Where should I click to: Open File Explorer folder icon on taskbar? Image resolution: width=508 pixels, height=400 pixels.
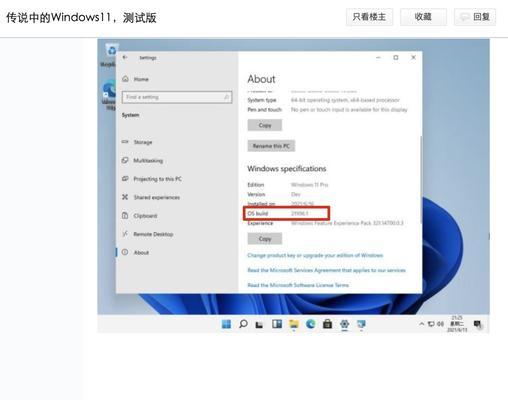click(294, 324)
